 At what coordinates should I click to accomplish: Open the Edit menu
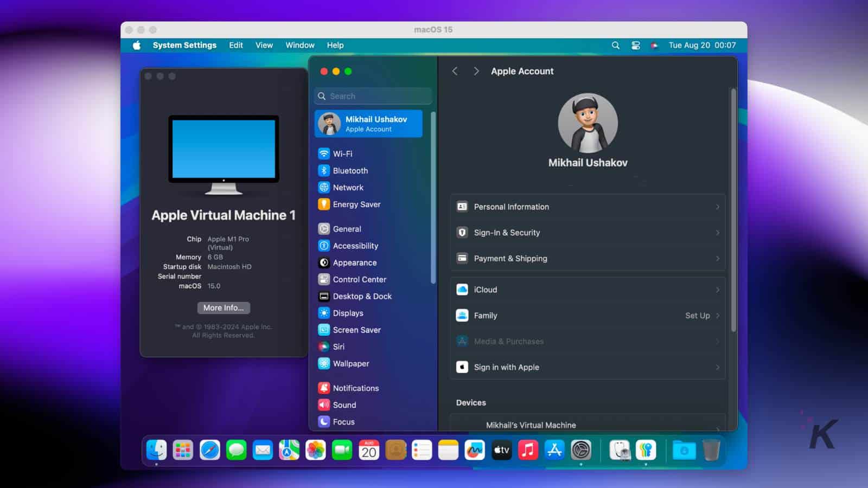point(236,45)
